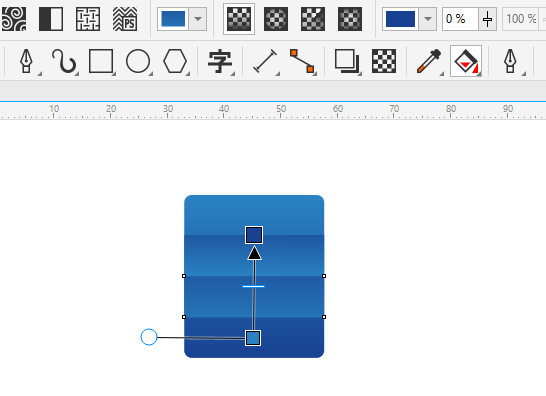Viewport: 546px width, 396px height.
Task: Select the Parallel Dimension tool
Action: (x=265, y=61)
